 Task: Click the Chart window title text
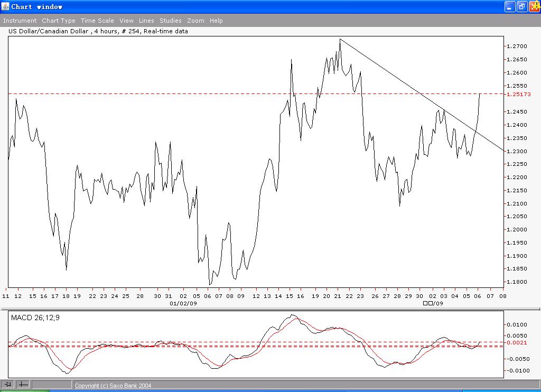pyautogui.click(x=36, y=6)
